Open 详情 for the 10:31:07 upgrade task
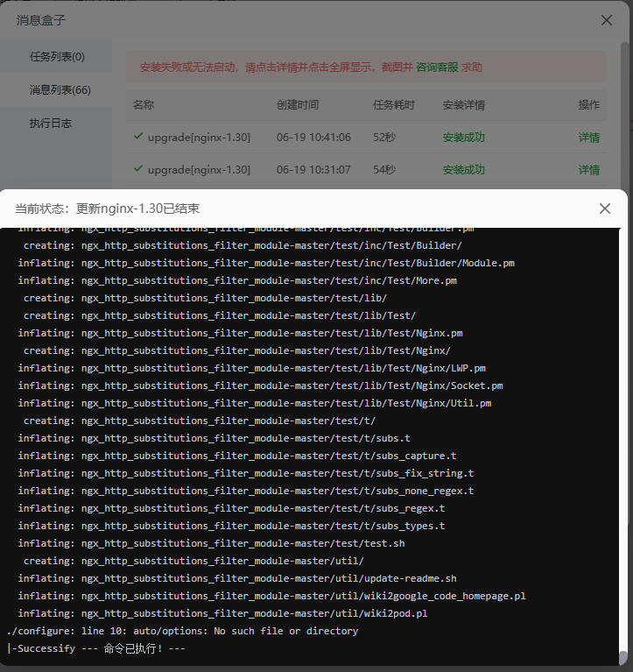The height and width of the screenshot is (672, 633). point(589,170)
